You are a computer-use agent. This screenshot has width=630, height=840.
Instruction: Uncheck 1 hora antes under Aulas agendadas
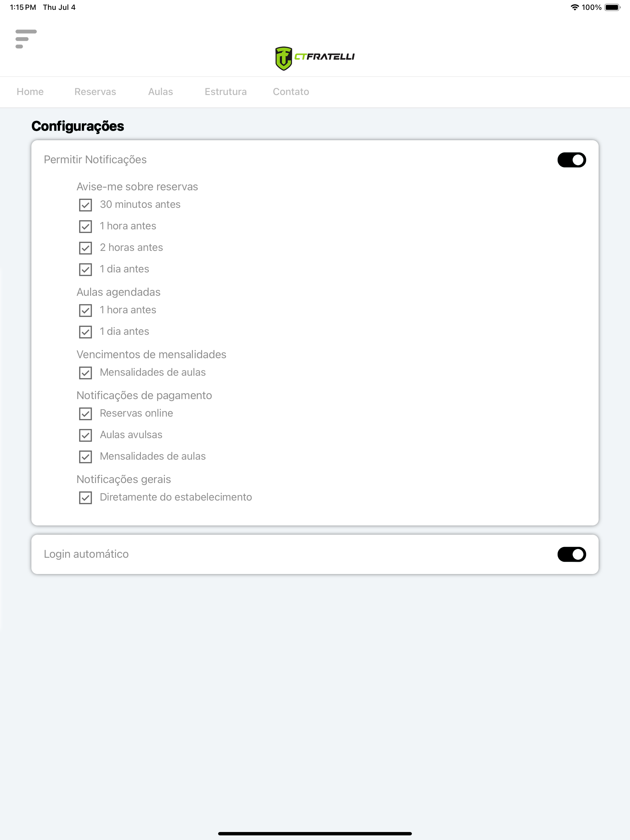(x=86, y=310)
